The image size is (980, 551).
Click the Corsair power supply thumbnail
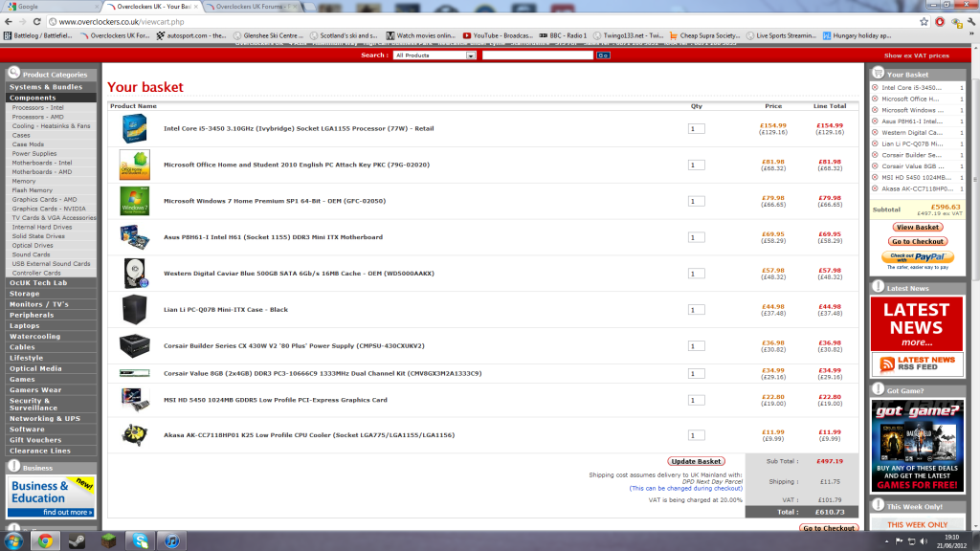coord(134,345)
